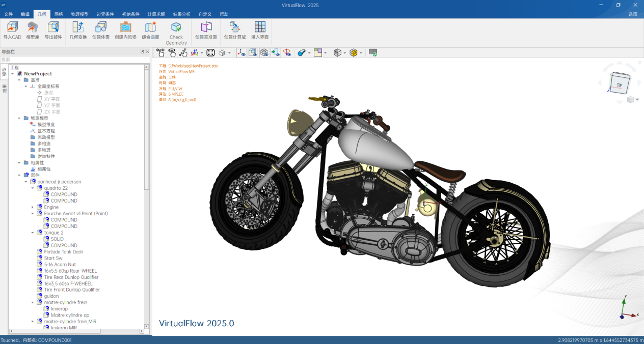Click the 选项 options button
644x344 pixels.
633,14
